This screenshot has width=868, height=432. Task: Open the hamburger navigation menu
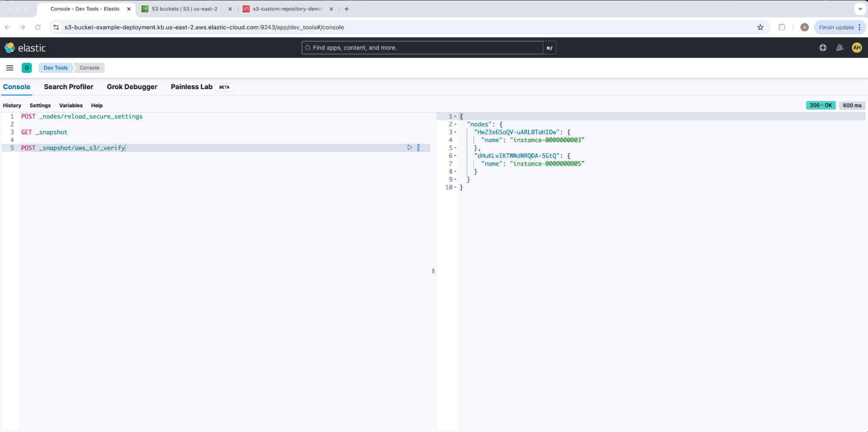[10, 68]
